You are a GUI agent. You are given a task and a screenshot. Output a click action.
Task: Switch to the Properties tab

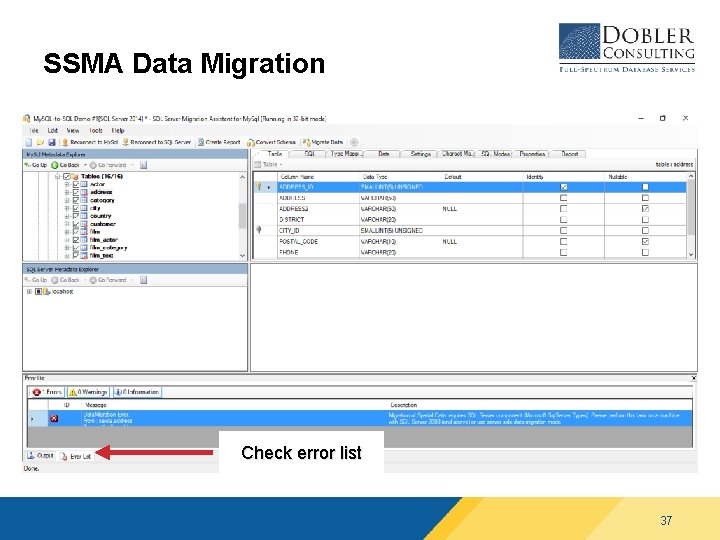point(532,154)
